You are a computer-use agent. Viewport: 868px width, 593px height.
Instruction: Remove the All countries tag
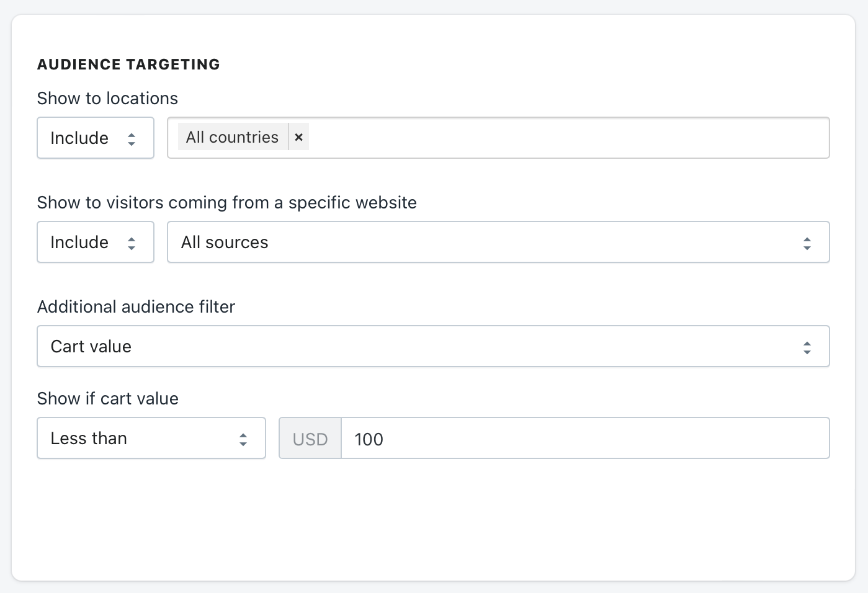[298, 137]
